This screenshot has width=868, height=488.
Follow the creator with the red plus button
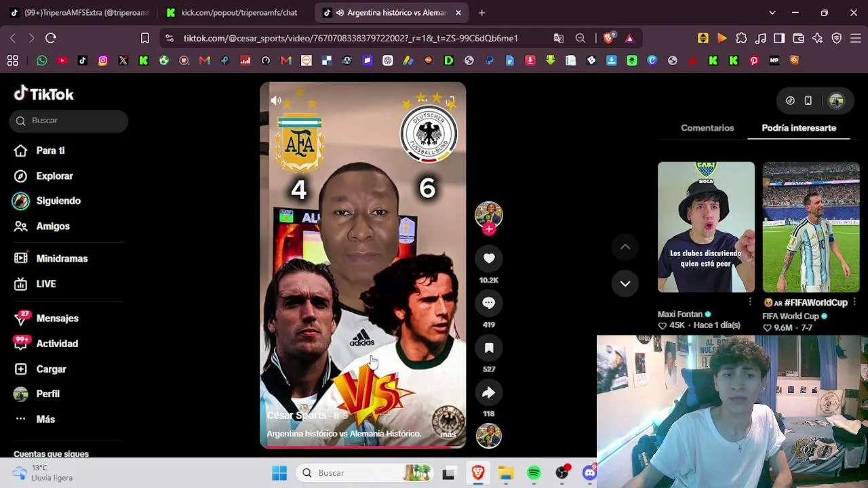(489, 229)
